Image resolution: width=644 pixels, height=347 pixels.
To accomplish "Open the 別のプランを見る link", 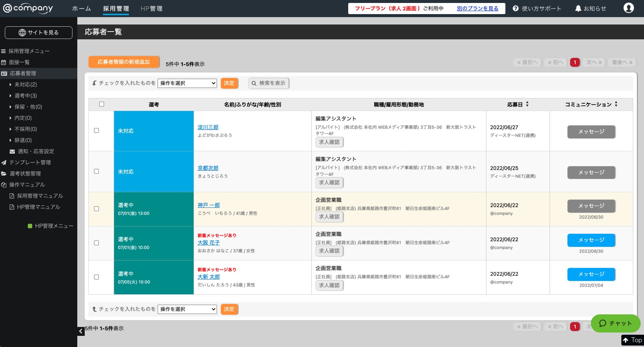I will pyautogui.click(x=477, y=8).
